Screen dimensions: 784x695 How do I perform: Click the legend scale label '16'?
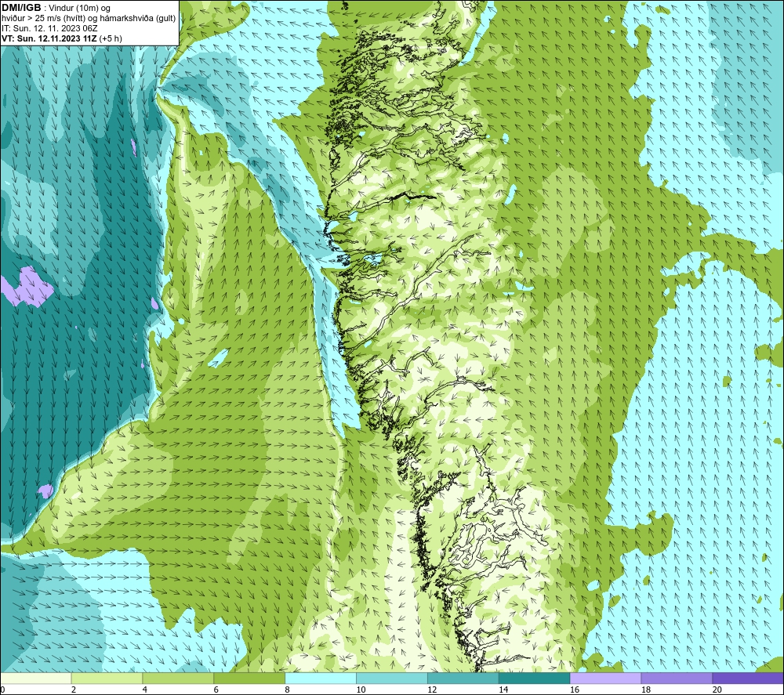(575, 690)
